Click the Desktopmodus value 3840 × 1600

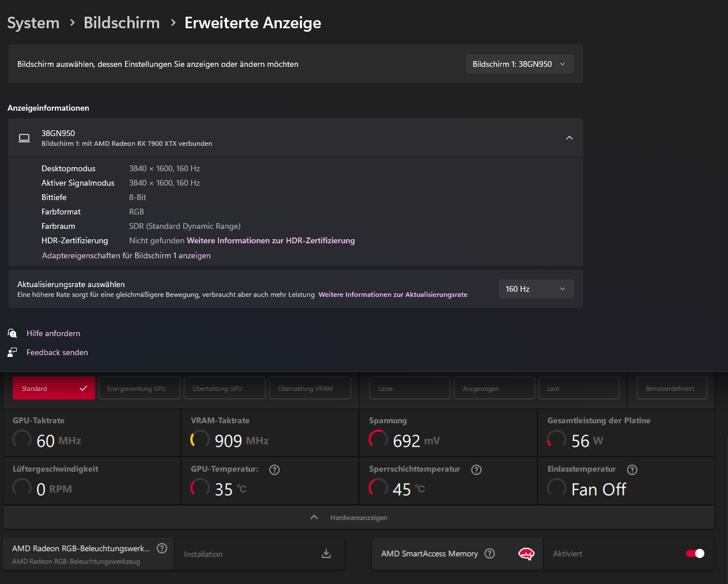coord(164,168)
